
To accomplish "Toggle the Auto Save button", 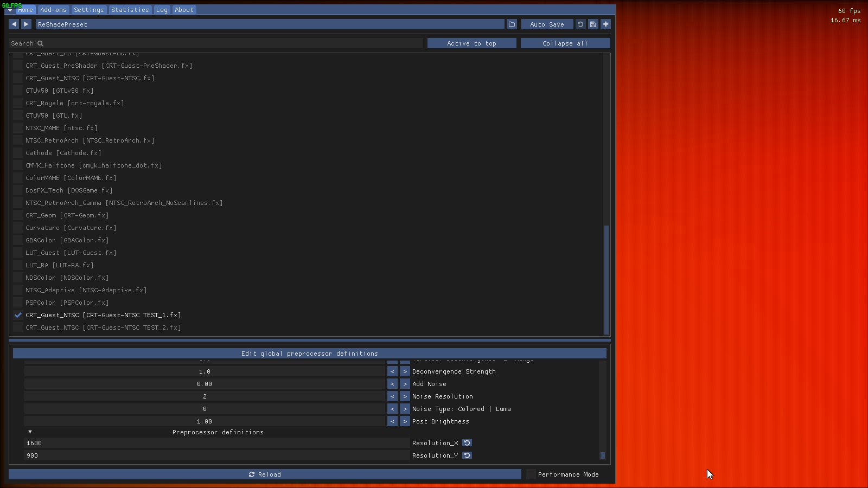I will [547, 24].
